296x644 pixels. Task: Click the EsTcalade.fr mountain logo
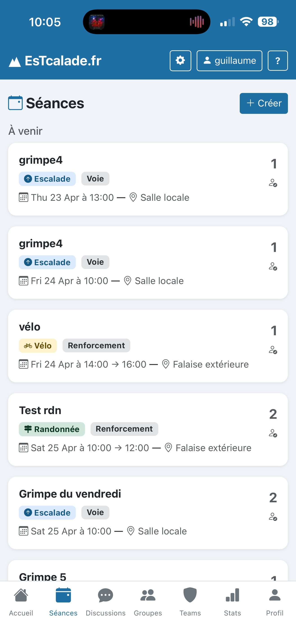(15, 62)
